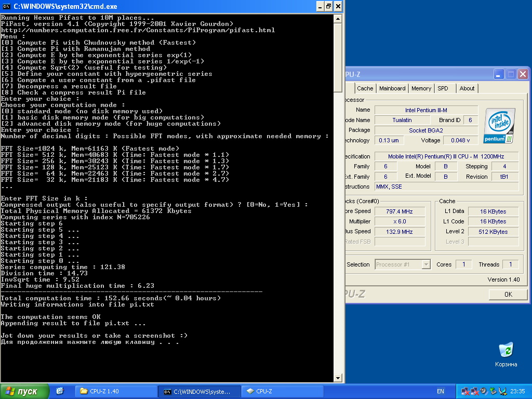Open the Start (пуск) menu
Screen dimensions: 532x399
pyautogui.click(x=24, y=391)
